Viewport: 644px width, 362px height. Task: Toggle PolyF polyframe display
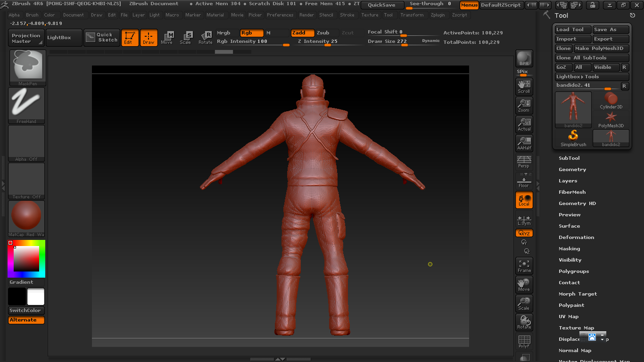pyautogui.click(x=524, y=341)
